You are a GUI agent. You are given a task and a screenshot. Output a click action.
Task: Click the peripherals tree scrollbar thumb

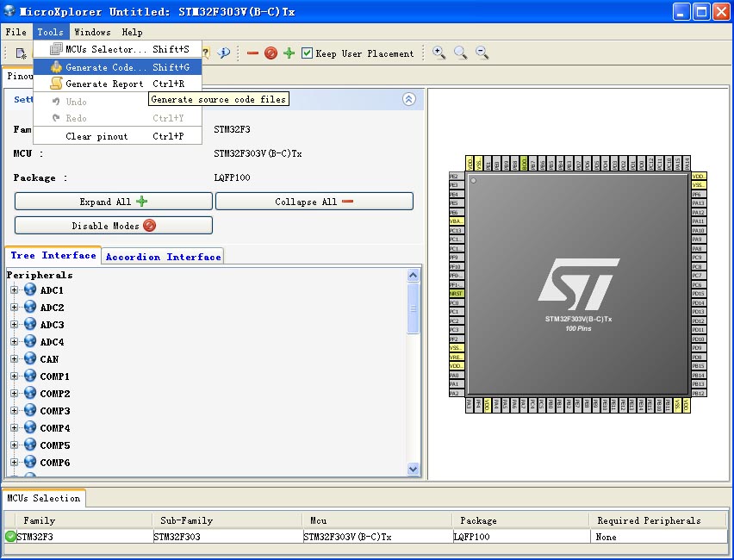(x=413, y=308)
